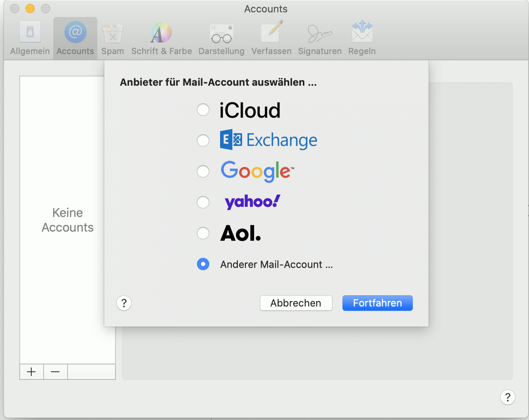Select the iCloud radio button
529x420 pixels.
203,110
